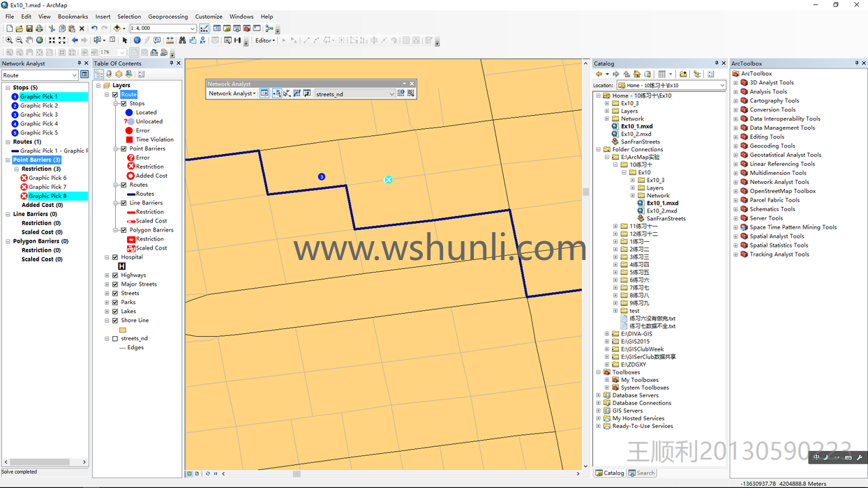Select Spatial Statistics Tools toolbox
The width and height of the screenshot is (868, 488).
(779, 245)
